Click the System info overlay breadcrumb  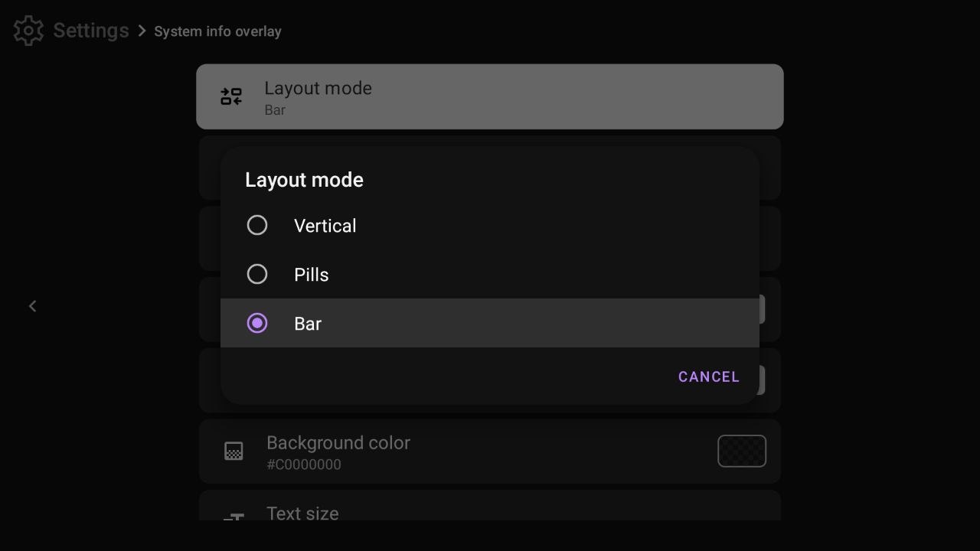pyautogui.click(x=217, y=31)
